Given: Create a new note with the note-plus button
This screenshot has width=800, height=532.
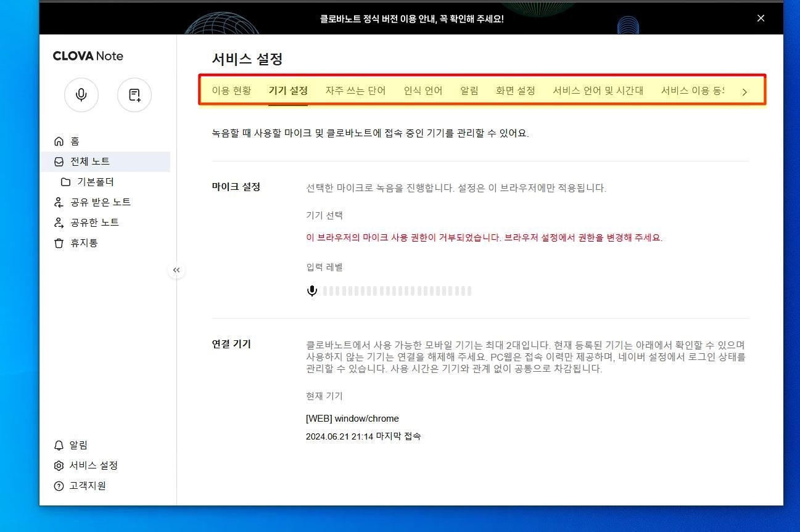Looking at the screenshot, I should click(x=134, y=95).
